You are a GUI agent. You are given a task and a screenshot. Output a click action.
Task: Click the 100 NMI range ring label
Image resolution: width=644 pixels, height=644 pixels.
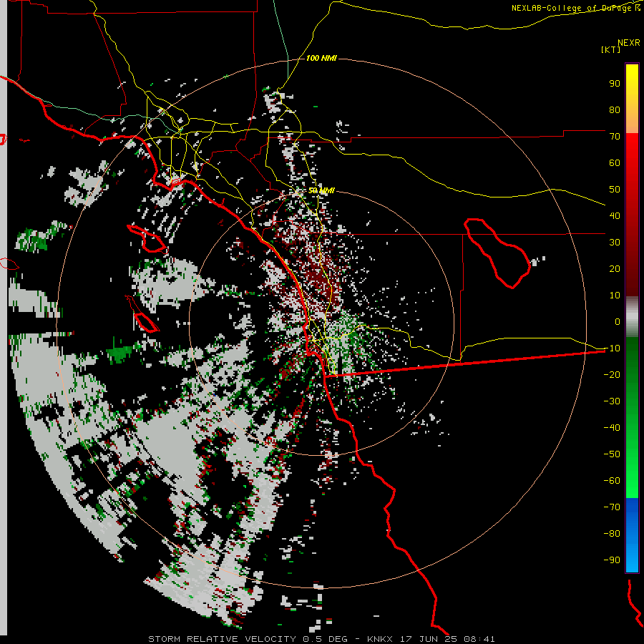click(x=321, y=59)
